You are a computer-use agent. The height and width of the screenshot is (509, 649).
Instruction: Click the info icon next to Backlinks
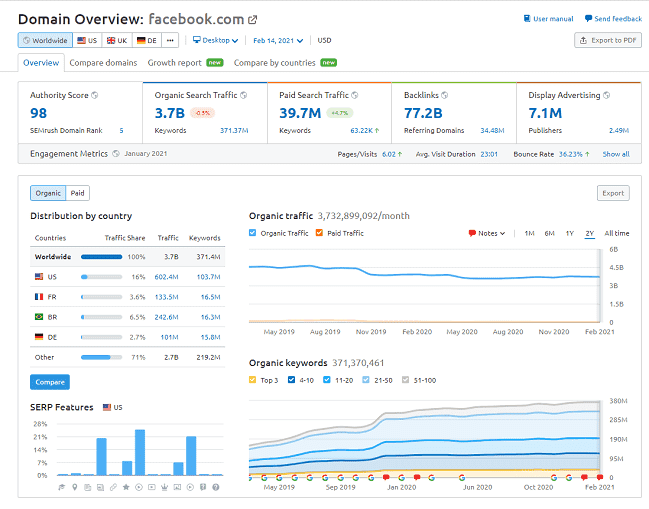pos(445,95)
